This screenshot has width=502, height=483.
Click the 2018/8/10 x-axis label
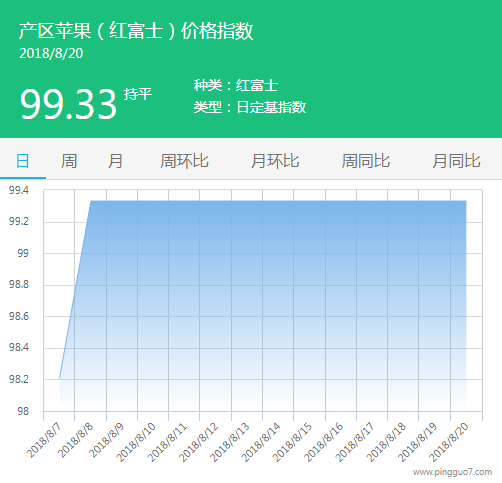(x=137, y=442)
